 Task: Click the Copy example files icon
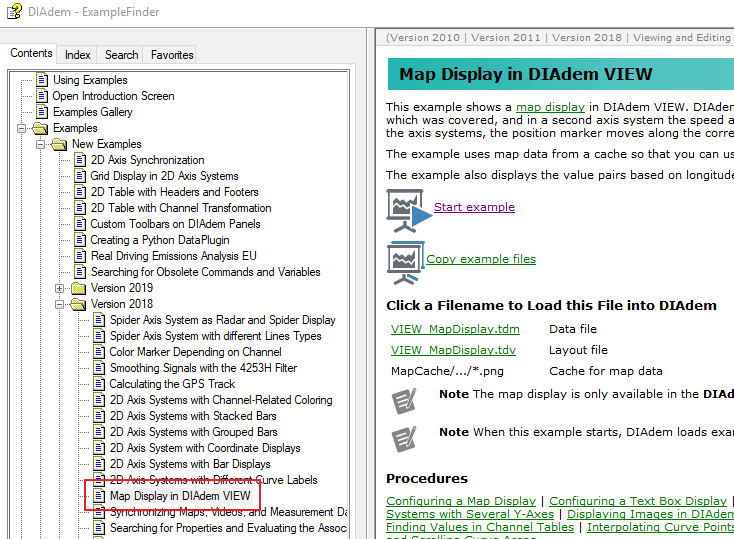[x=405, y=262]
